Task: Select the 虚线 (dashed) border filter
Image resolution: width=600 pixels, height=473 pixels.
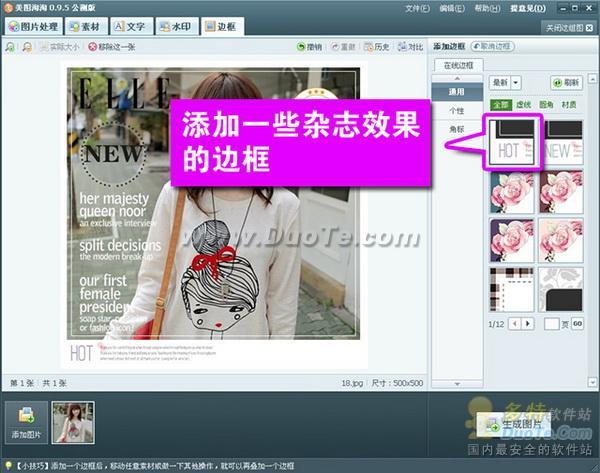Action: click(521, 103)
